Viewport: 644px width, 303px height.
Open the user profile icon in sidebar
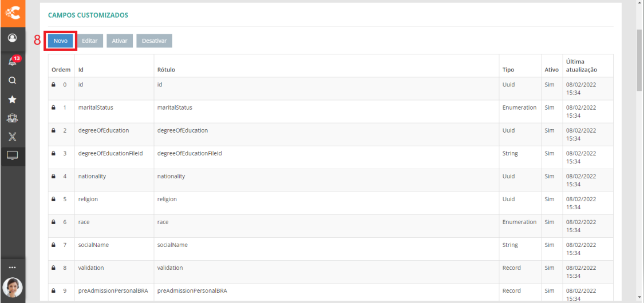(12, 38)
